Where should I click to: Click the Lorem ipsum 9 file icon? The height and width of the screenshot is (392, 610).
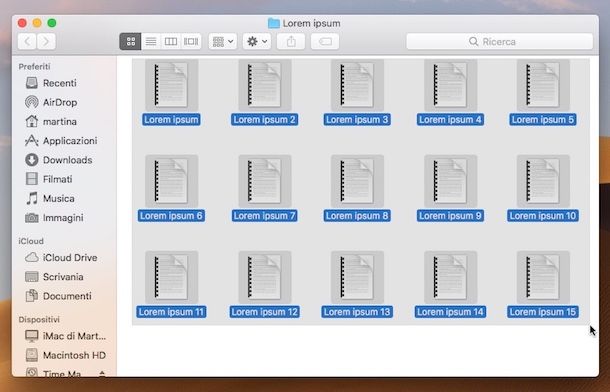tap(450, 181)
